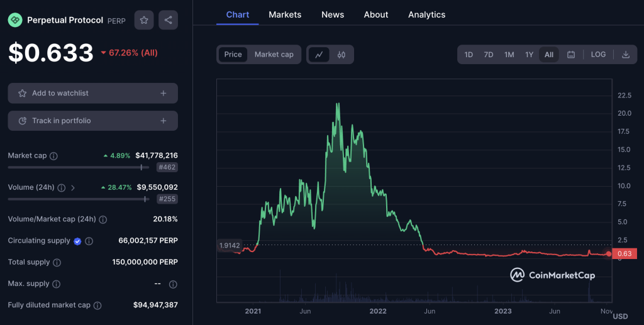Click the Max. supply info icon
Image resolution: width=644 pixels, height=325 pixels.
56,284
